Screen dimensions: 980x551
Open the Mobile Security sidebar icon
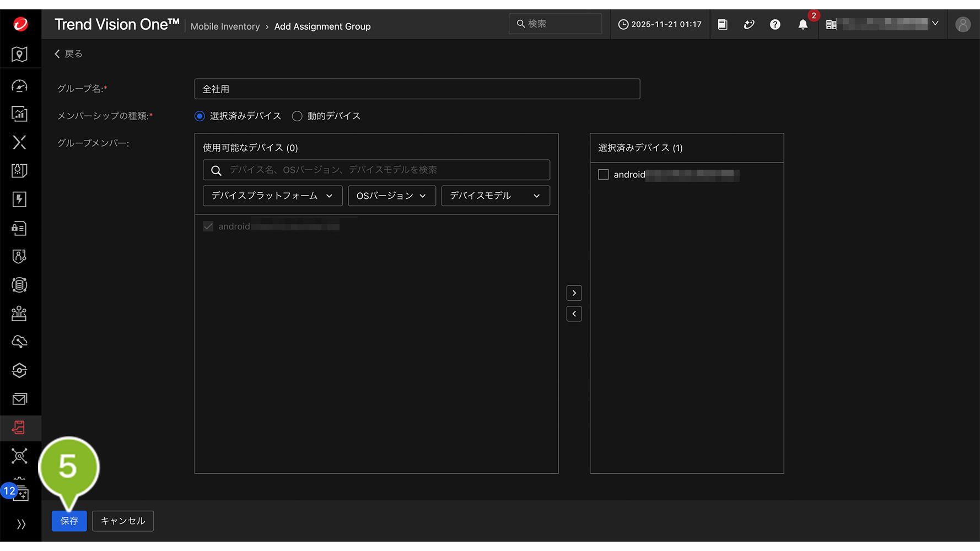19,428
